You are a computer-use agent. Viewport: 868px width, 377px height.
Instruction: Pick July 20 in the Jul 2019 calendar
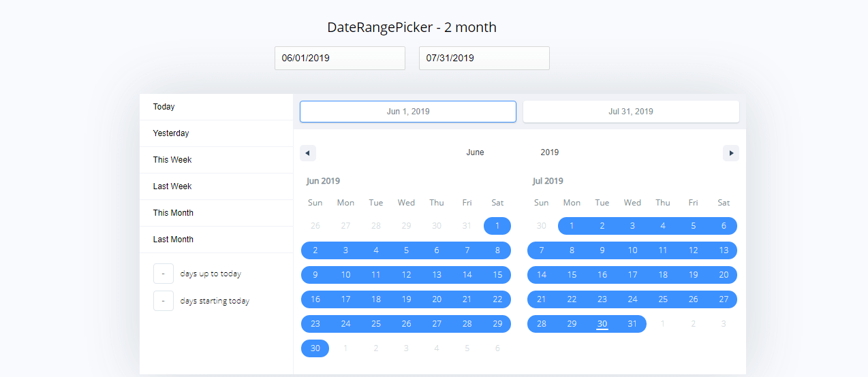click(x=724, y=275)
